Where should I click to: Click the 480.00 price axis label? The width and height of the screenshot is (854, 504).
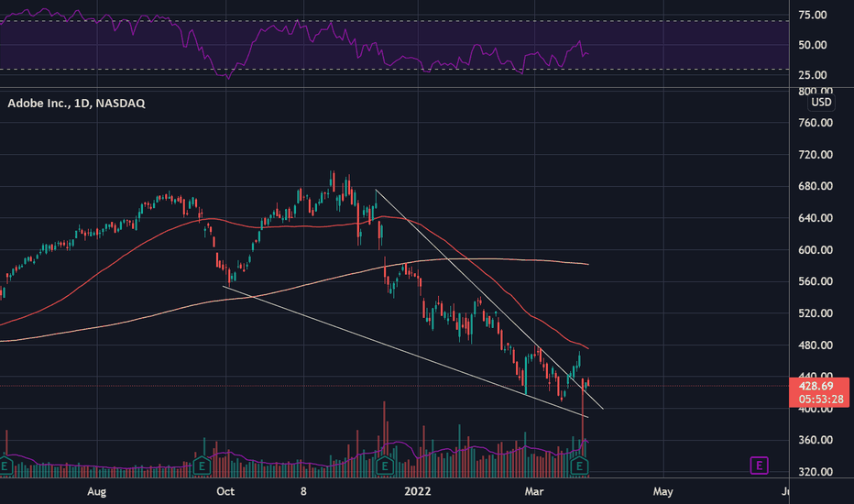pos(816,345)
